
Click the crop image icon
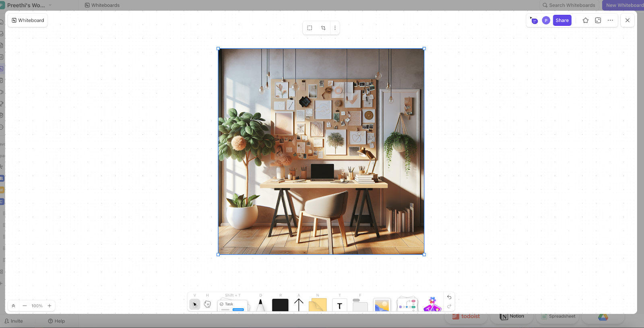click(323, 28)
